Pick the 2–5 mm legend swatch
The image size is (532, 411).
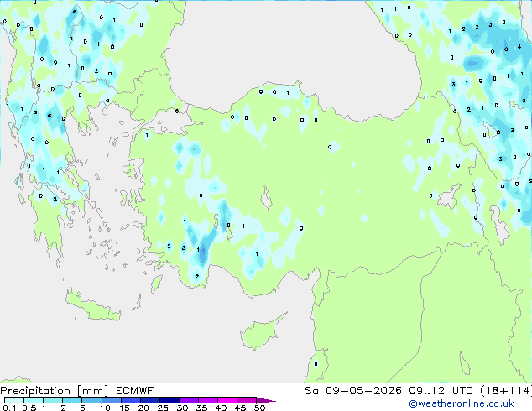coord(72,400)
